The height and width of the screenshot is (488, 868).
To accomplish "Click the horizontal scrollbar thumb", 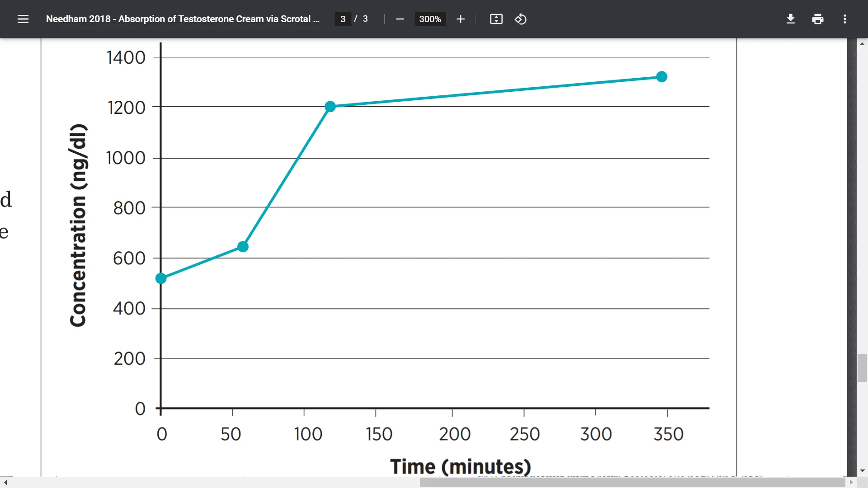I will (x=632, y=483).
